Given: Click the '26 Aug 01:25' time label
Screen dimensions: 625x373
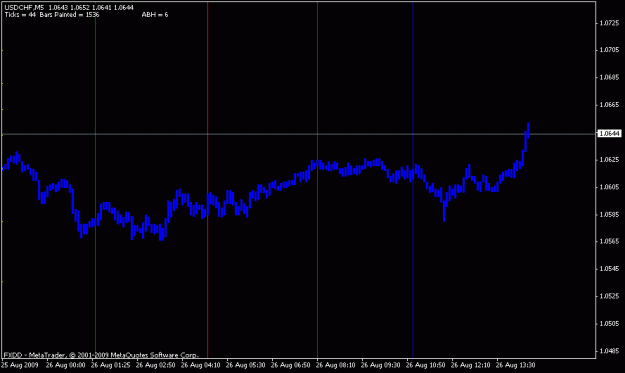Looking at the screenshot, I should 110,365.
